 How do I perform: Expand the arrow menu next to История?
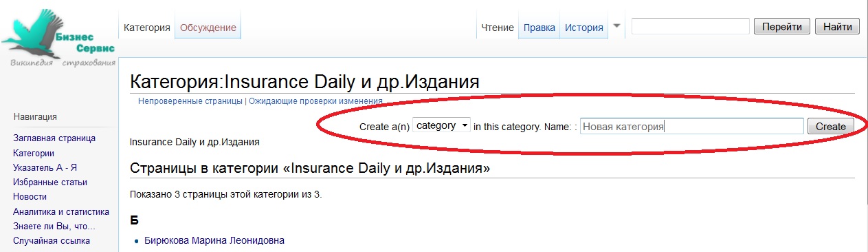pyautogui.click(x=616, y=25)
